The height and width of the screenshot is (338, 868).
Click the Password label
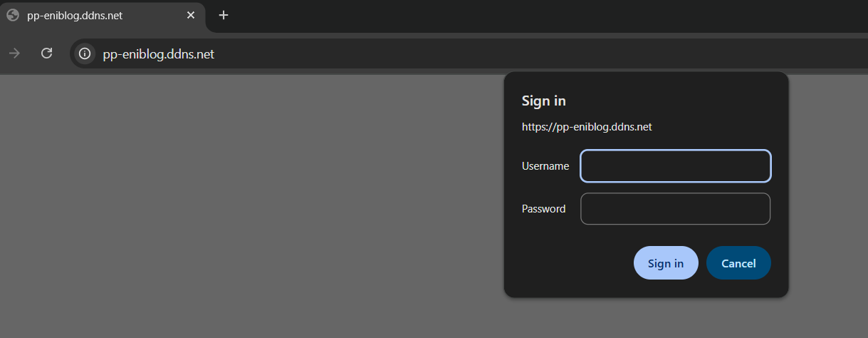544,209
